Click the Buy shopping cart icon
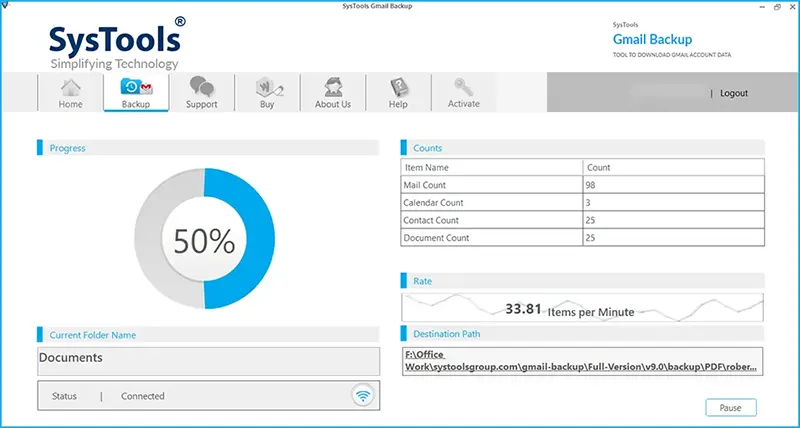 [x=269, y=87]
